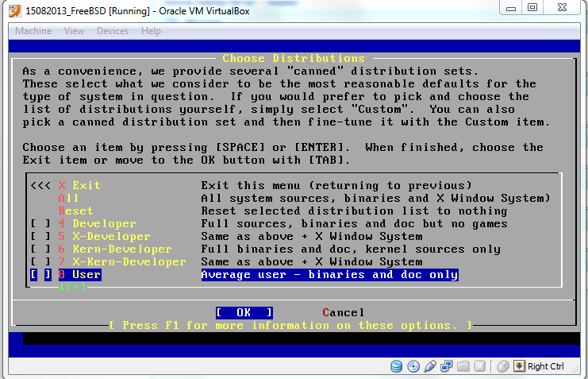Click the hard disk activity icon
The width and height of the screenshot is (588, 379).
[397, 366]
